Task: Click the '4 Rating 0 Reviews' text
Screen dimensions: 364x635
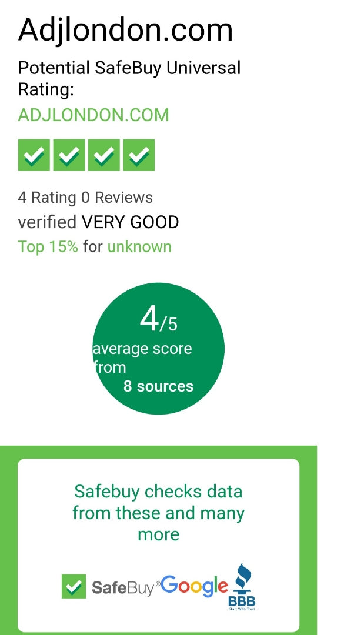Action: point(85,198)
